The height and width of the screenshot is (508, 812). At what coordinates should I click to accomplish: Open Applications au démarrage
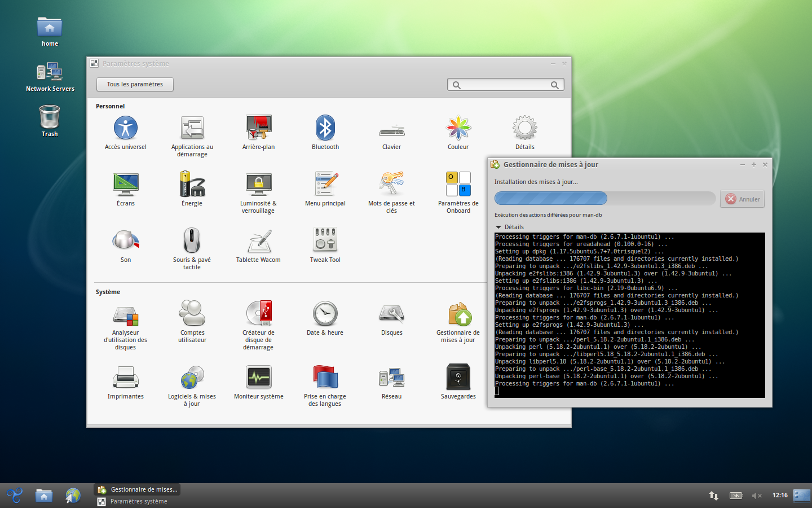pos(192,136)
